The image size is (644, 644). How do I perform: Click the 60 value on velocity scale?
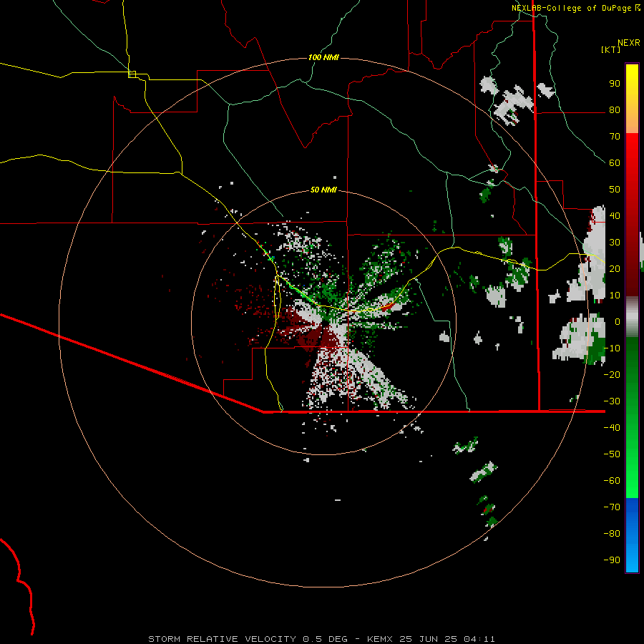[x=615, y=163]
